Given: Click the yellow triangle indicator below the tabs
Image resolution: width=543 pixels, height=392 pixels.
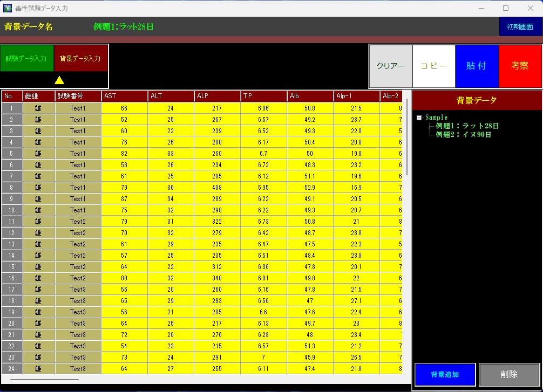Looking at the screenshot, I should point(59,80).
